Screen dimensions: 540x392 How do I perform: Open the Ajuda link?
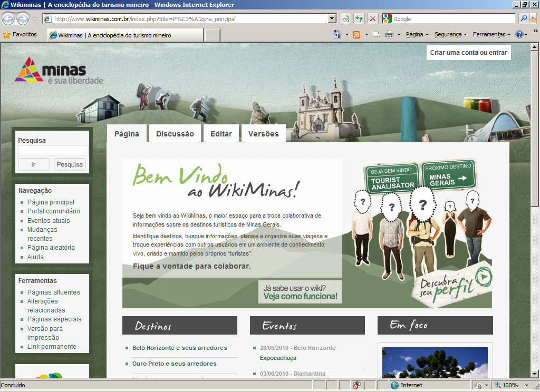pyautogui.click(x=35, y=257)
